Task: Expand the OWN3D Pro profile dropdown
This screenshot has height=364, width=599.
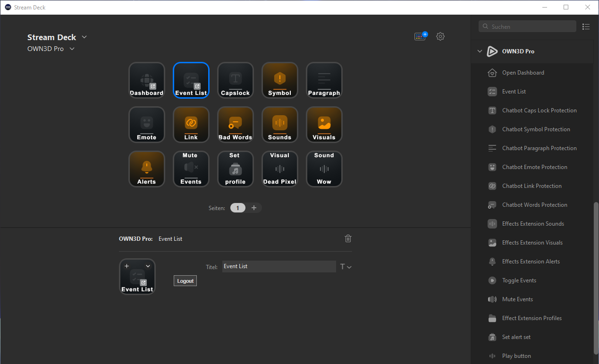Action: tap(71, 48)
